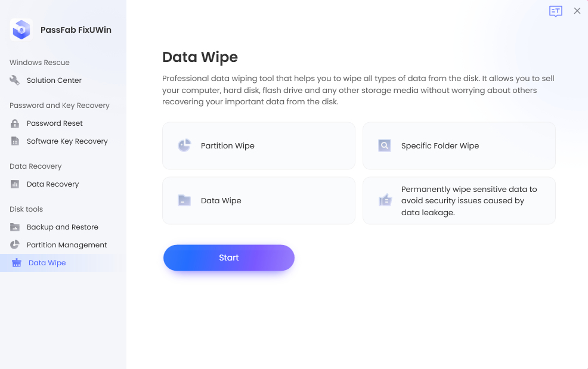Select the Backup and Restore folder icon
The image size is (588, 369).
coord(16,227)
